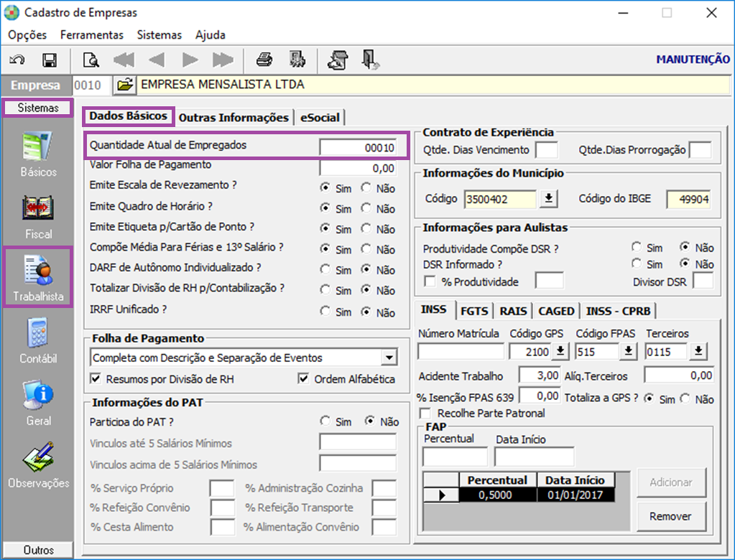735x560 pixels.
Task: Click the building icon beside the printer
Action: [297, 60]
